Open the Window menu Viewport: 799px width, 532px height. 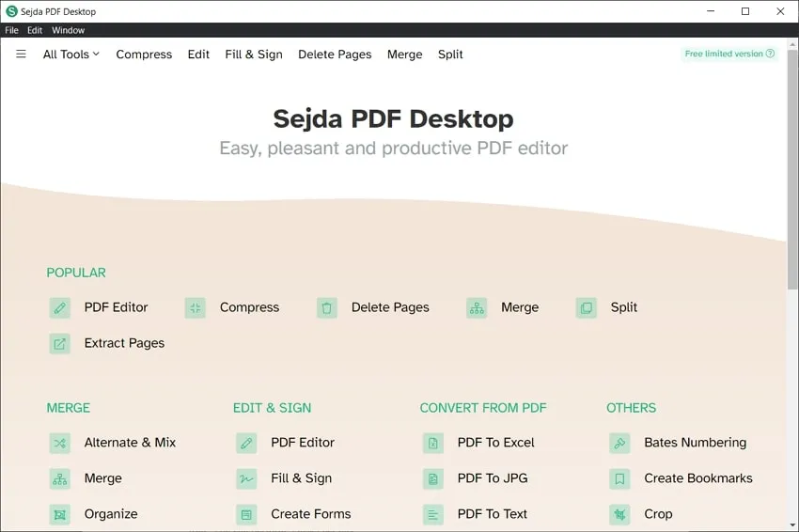tap(69, 30)
